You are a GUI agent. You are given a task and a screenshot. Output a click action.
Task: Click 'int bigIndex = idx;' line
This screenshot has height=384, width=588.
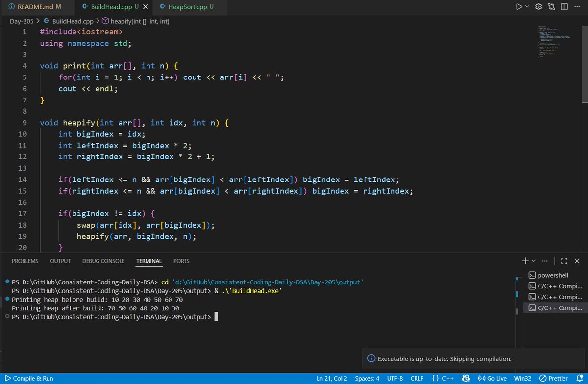tap(102, 134)
